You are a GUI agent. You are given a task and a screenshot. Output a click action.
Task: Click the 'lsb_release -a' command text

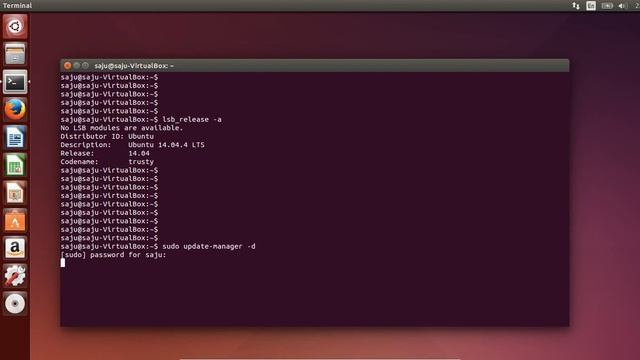192,120
